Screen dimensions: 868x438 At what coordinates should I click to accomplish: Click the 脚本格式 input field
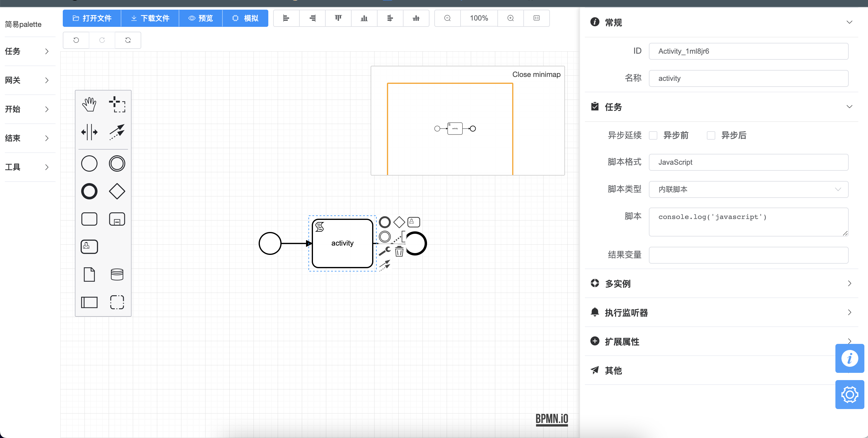[x=748, y=162]
